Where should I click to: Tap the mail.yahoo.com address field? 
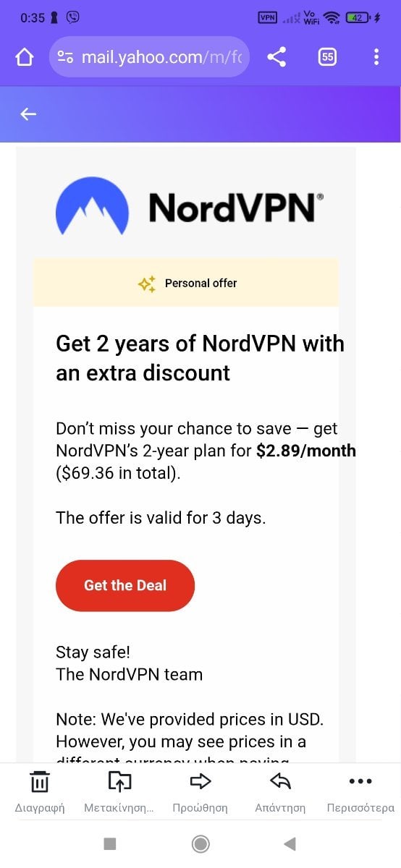tap(149, 57)
